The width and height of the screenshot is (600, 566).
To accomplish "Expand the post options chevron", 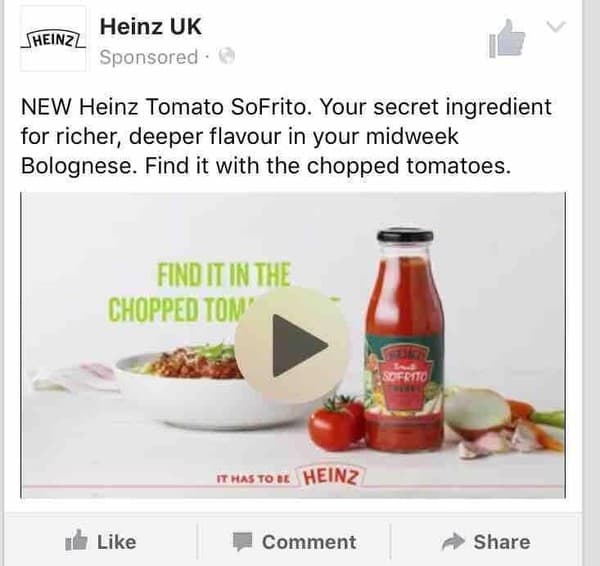I will [x=555, y=26].
